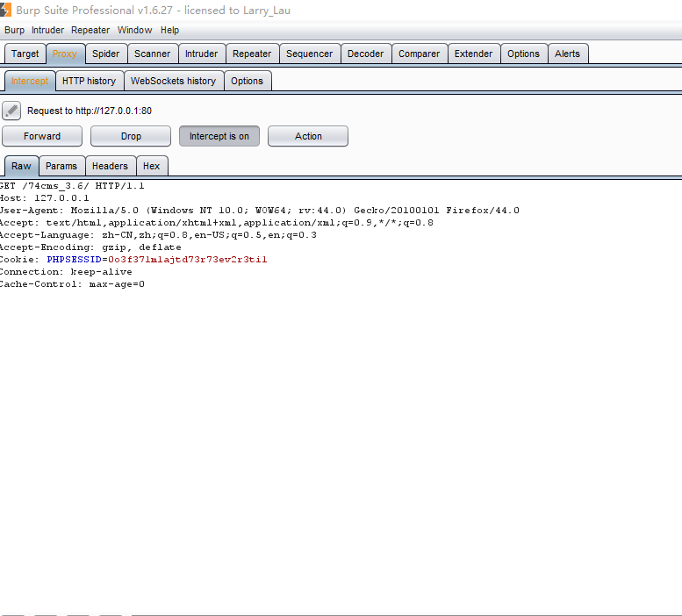The image size is (682, 616).
Task: Forward the intercepted request
Action: [42, 136]
